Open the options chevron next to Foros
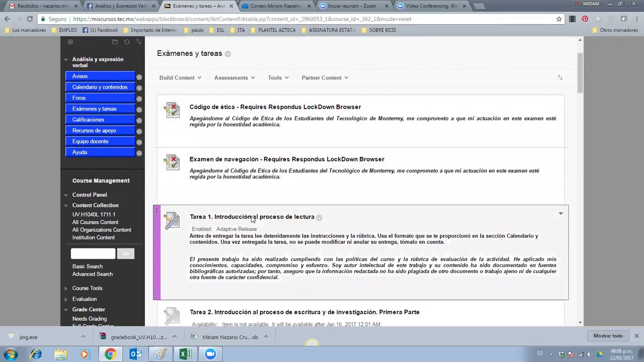Image resolution: width=644 pixels, height=362 pixels. [139, 99]
